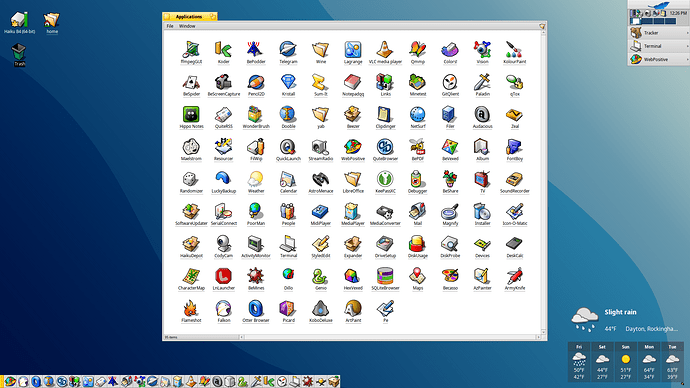Screen dimensions: 690x388
Task: Select the NetSurf browser icon
Action: [x=418, y=114]
